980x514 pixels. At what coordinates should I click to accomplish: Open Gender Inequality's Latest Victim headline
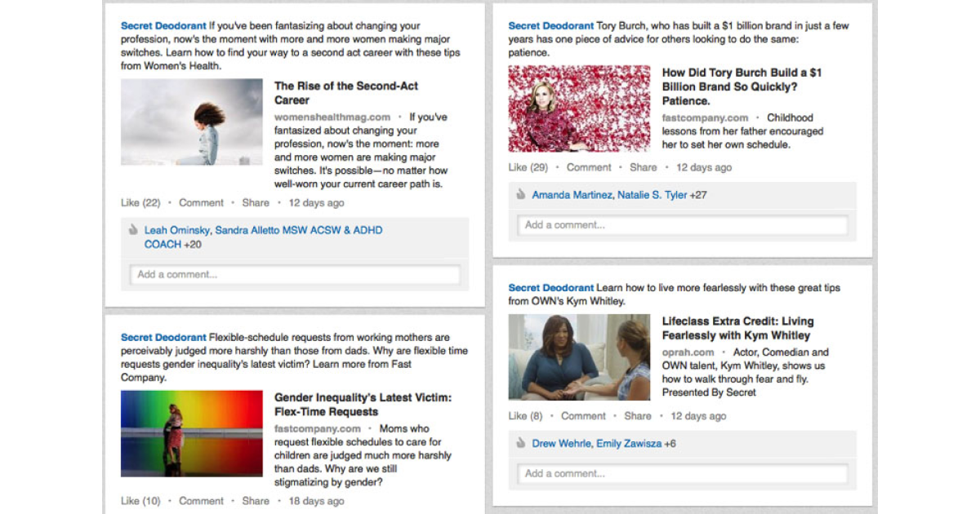pyautogui.click(x=363, y=405)
